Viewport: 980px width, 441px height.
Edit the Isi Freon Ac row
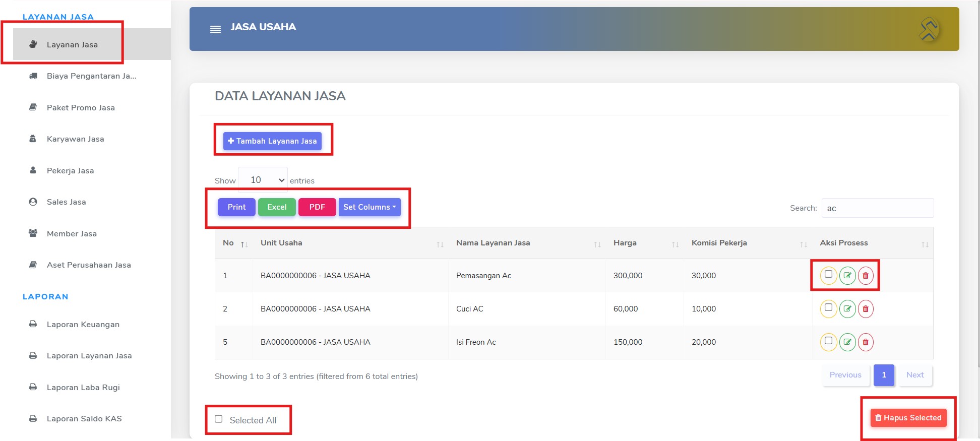click(847, 342)
